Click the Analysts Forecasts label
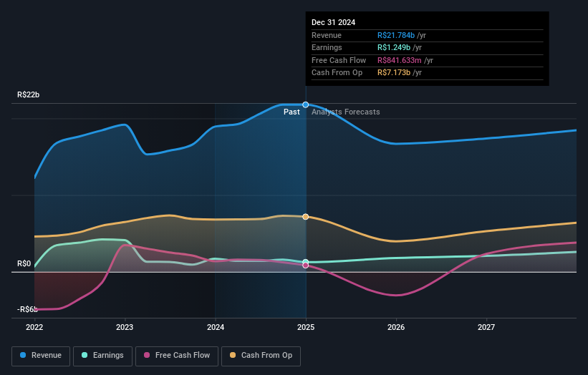Screen dimensions: 588x375 point(346,112)
